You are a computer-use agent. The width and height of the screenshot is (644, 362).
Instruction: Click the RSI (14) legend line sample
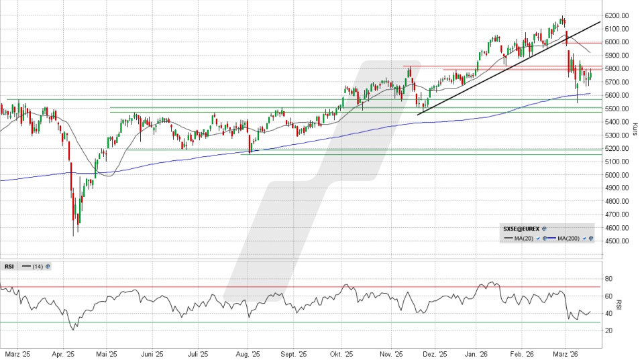click(26, 266)
